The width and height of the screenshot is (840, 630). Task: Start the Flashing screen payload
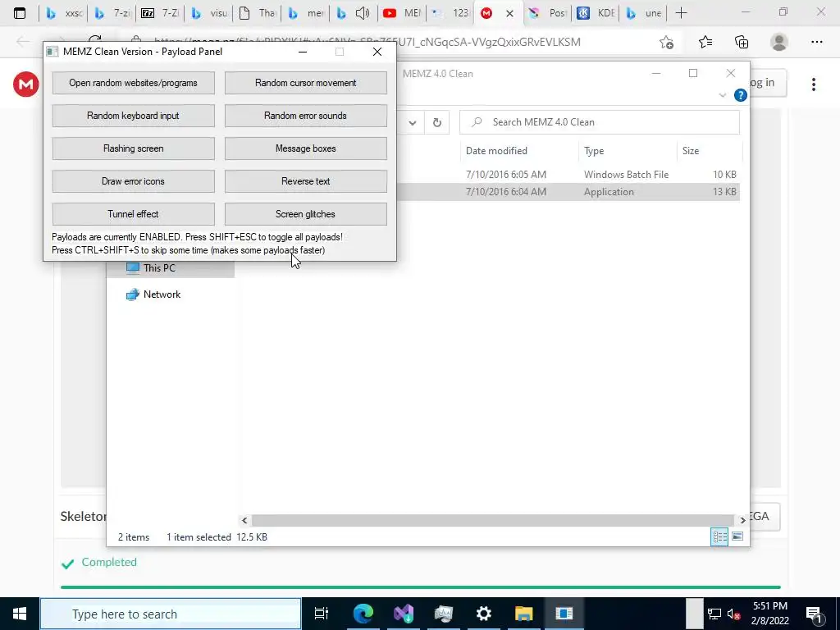tap(134, 148)
